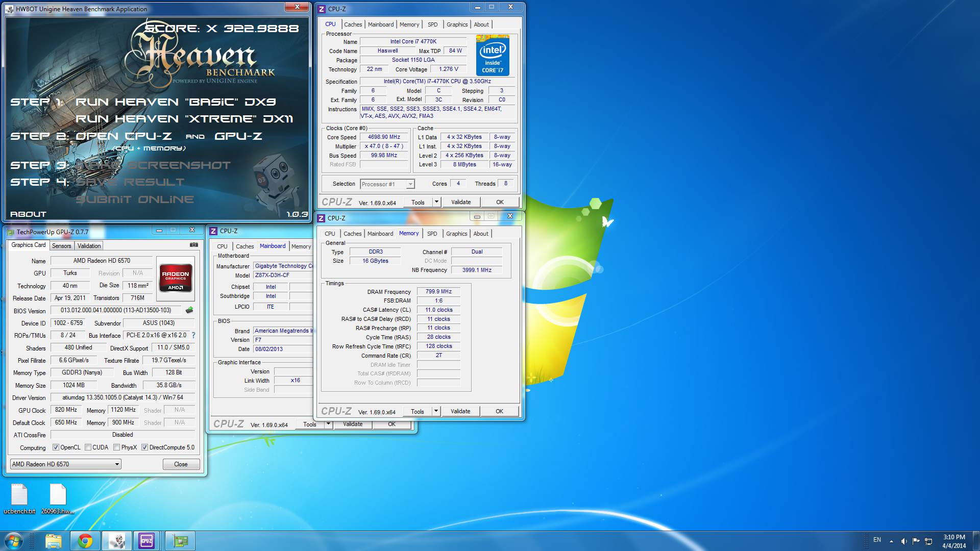Click Take Screenshot step in Heaven Benchmark
Image resolution: width=980 pixels, height=551 pixels.
[153, 165]
